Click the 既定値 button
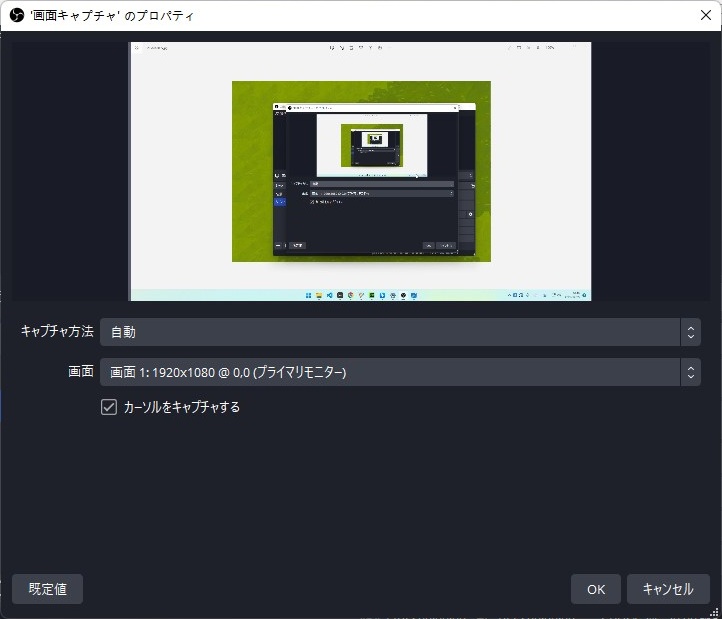Screen dimensions: 722x619 [47, 589]
